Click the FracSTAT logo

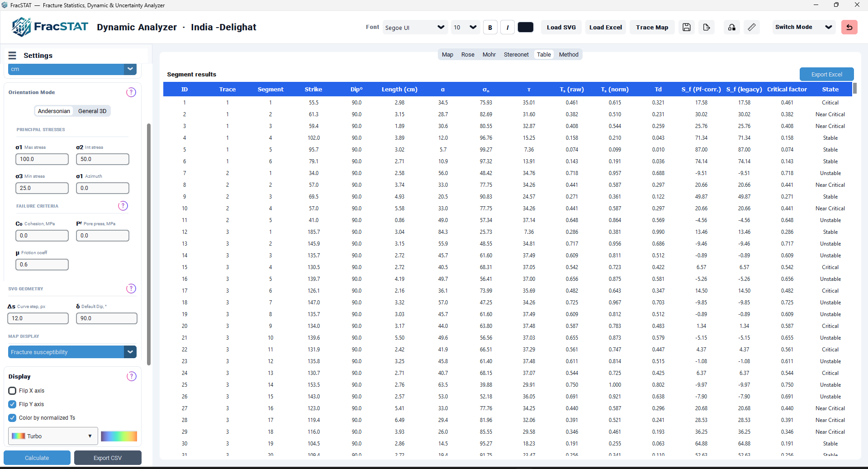click(50, 27)
